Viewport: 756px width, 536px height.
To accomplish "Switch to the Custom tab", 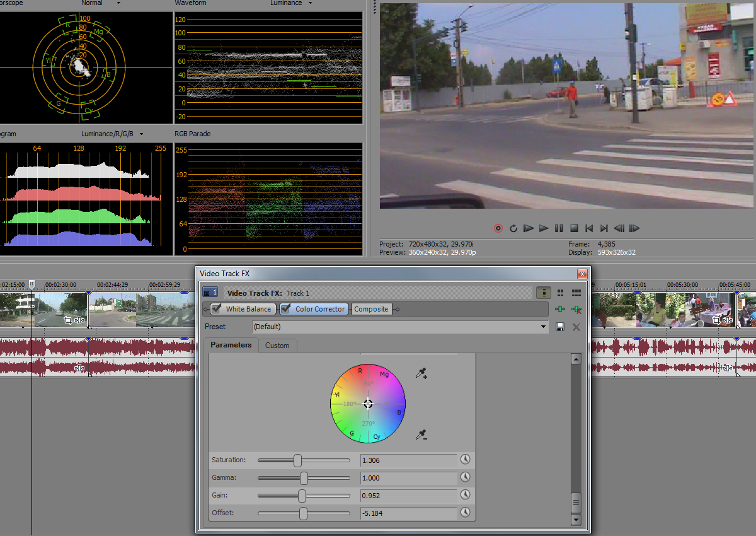I will 277,346.
